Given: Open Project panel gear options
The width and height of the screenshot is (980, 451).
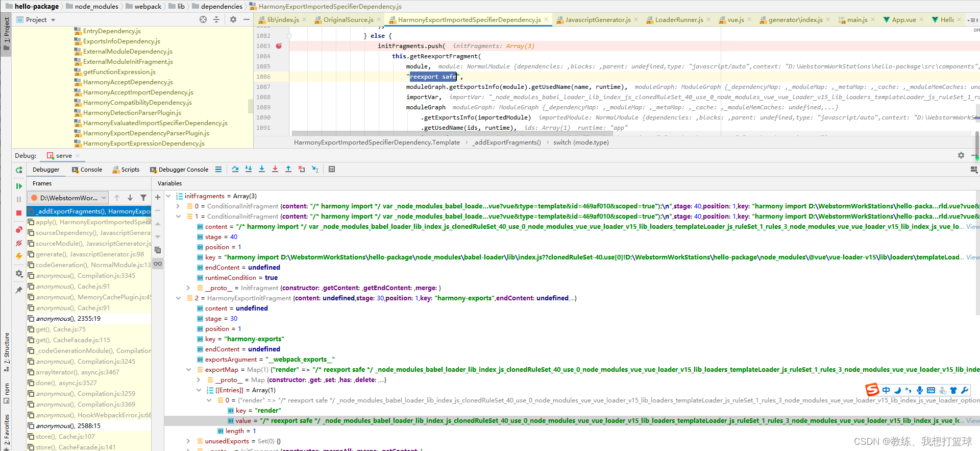Looking at the screenshot, I should point(233,19).
